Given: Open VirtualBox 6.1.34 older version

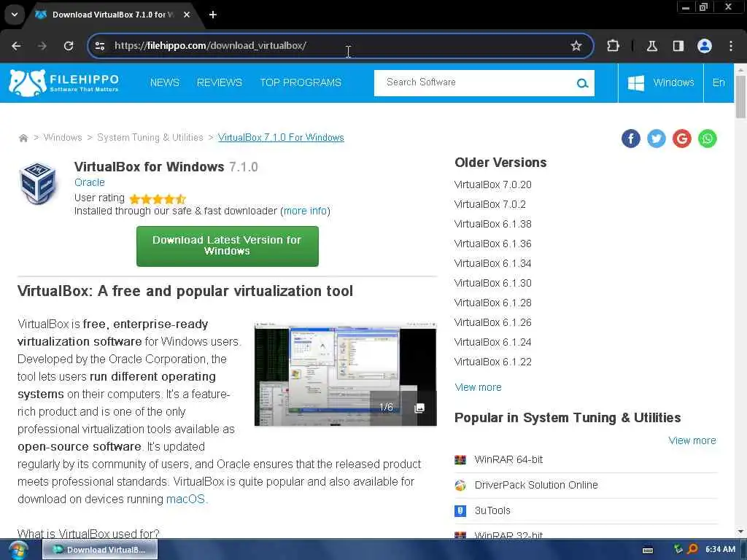Looking at the screenshot, I should point(493,263).
